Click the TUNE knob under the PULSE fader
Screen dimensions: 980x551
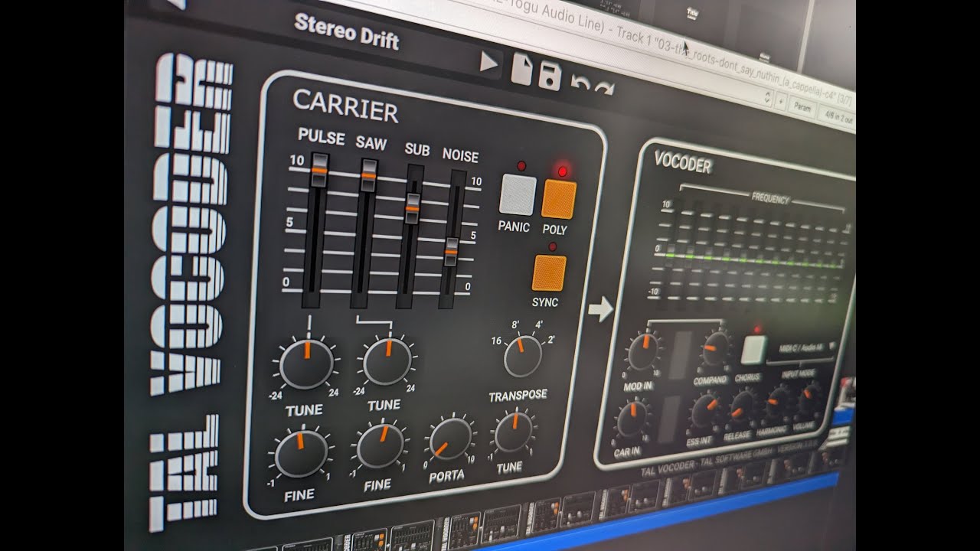pos(306,364)
